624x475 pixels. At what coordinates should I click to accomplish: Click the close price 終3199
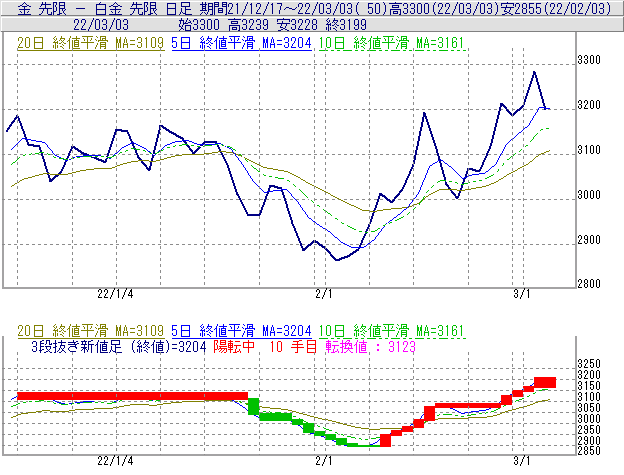[x=346, y=25]
